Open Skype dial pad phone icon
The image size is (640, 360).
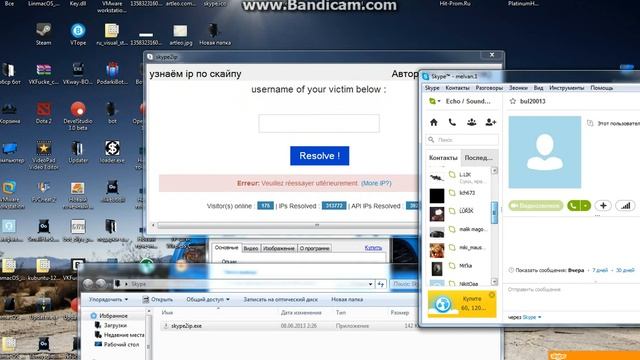click(x=452, y=122)
